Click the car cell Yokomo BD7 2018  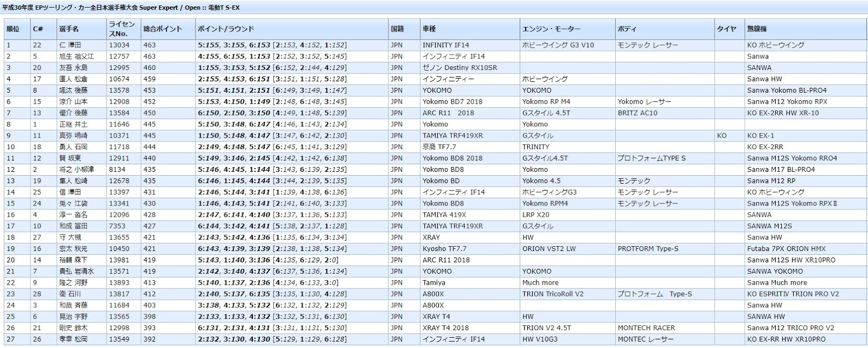[x=452, y=102]
